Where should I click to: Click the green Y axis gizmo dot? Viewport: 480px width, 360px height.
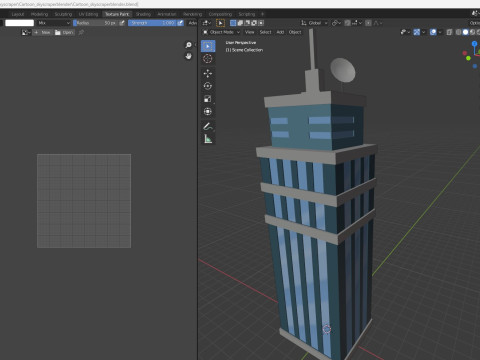468,58
